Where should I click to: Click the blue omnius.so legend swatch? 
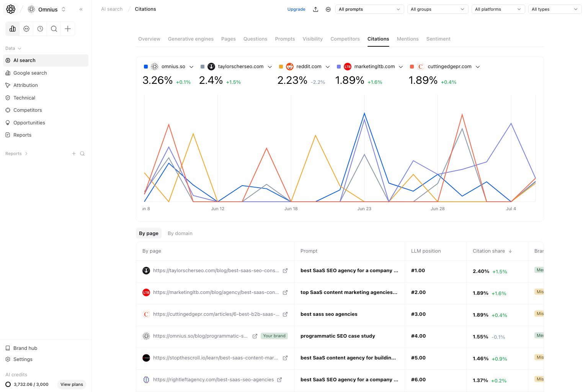pos(146,67)
